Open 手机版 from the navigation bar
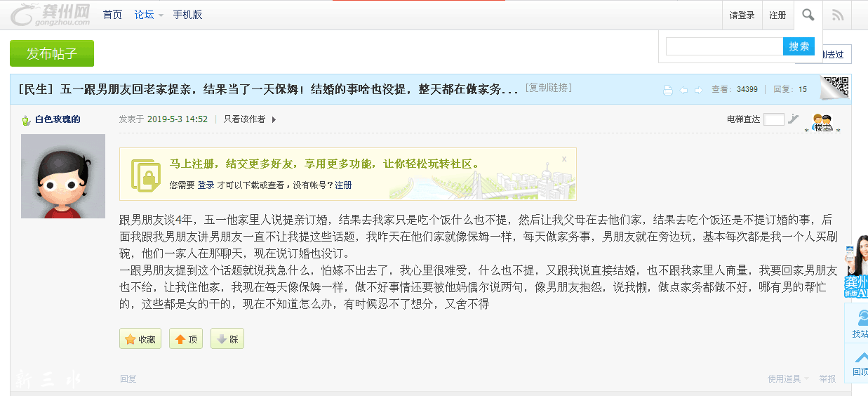Image resolution: width=868 pixels, height=396 pixels. coord(188,15)
